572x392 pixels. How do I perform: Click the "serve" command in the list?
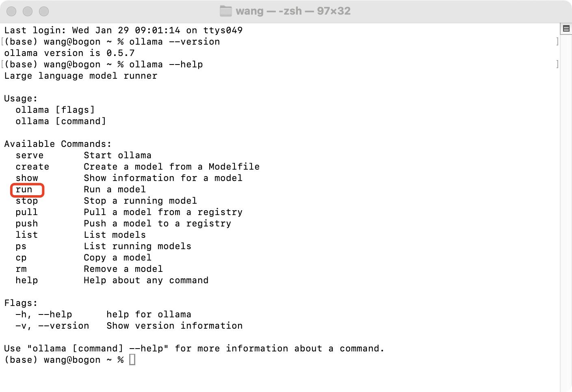[29, 155]
